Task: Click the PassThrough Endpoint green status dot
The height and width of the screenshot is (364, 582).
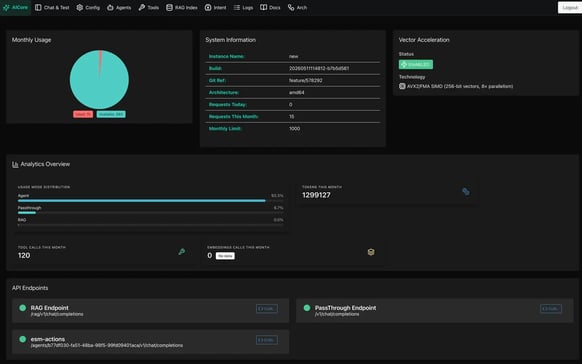Action: pyautogui.click(x=307, y=308)
